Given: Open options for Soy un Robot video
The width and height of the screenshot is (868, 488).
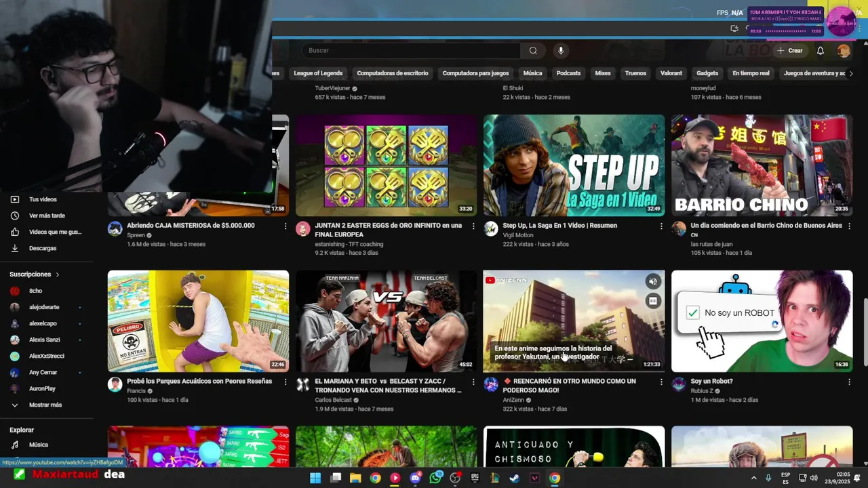Looking at the screenshot, I should pyautogui.click(x=849, y=382).
